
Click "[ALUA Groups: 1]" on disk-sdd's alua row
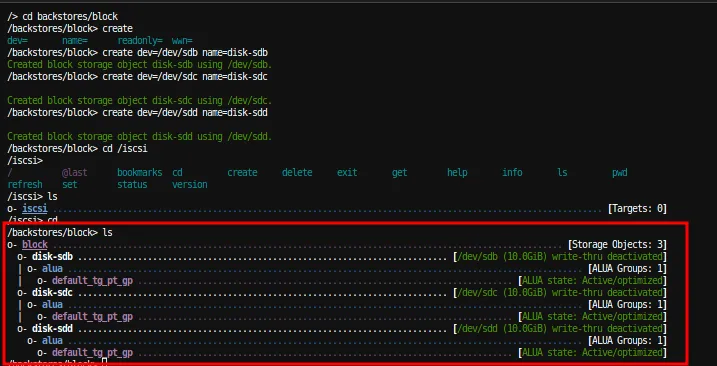[627, 340]
